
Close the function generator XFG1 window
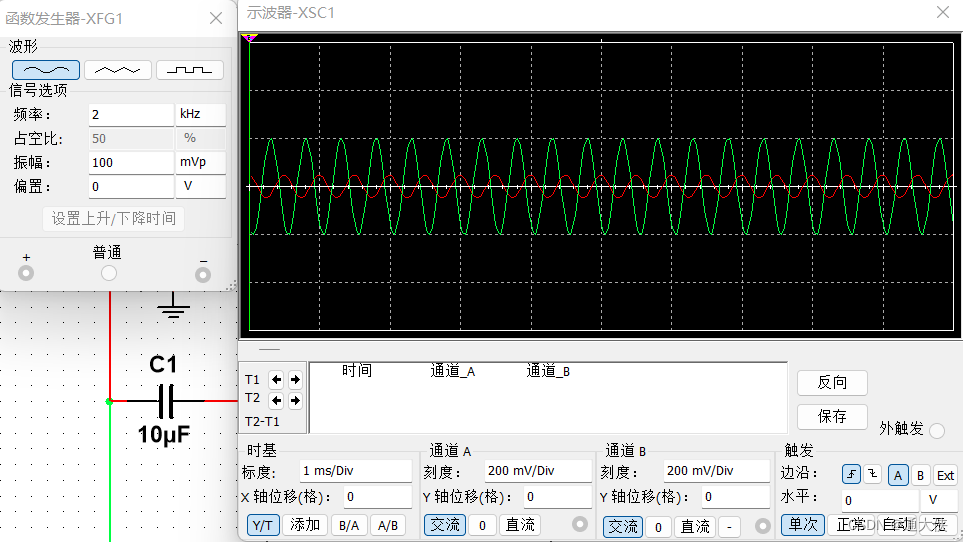216,18
